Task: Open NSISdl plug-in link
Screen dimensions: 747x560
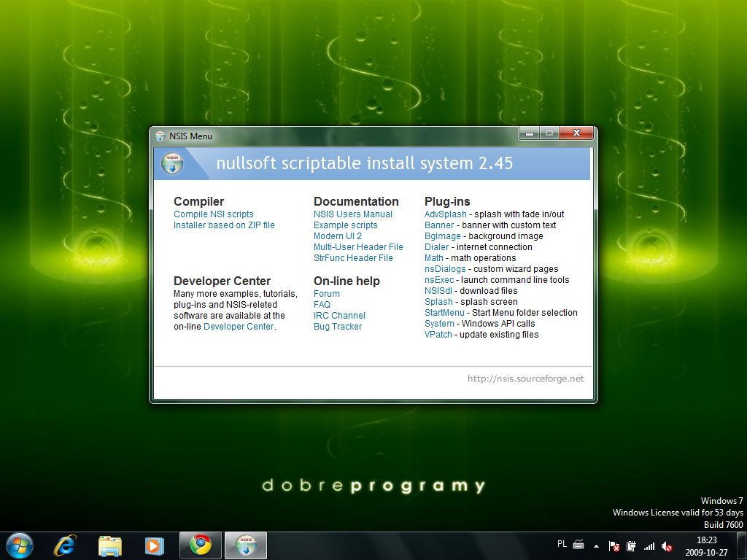Action: click(438, 291)
